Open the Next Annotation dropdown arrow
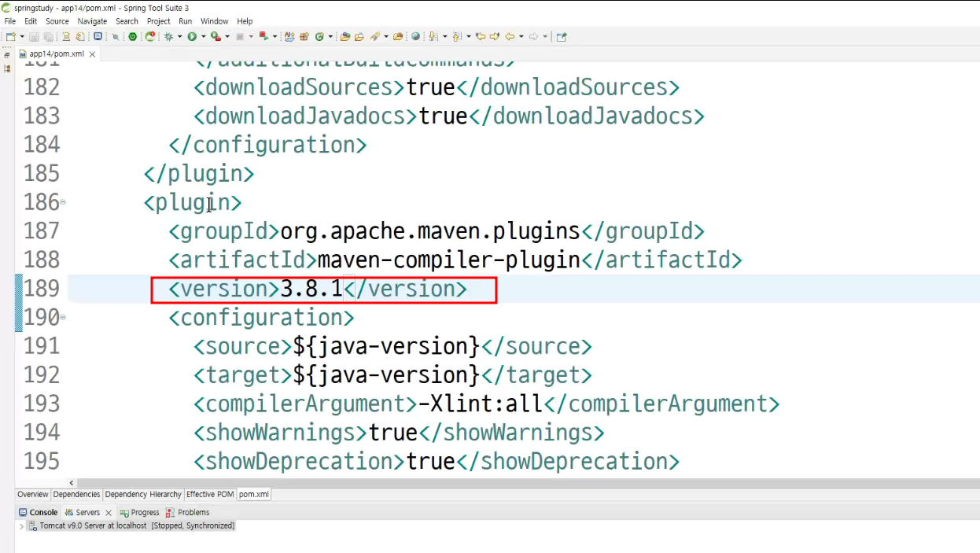Viewport: 980px width, 553px height. 444,36
